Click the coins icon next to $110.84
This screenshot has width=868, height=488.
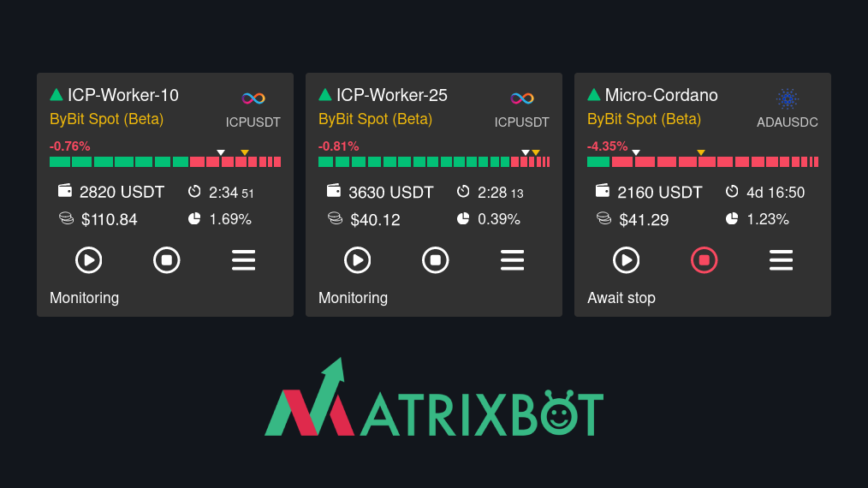point(67,218)
